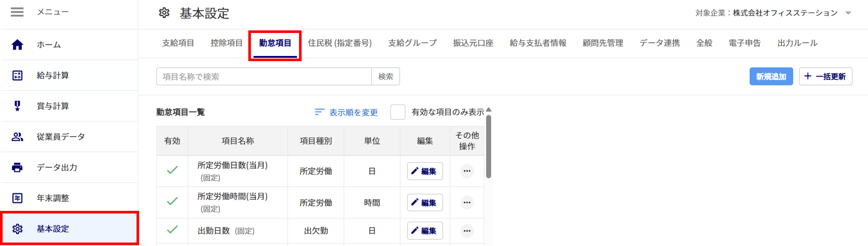Viewport: 868px width, 246px height.
Task: Click the green checkmark for 所定労働時間(当月)
Action: point(172,201)
